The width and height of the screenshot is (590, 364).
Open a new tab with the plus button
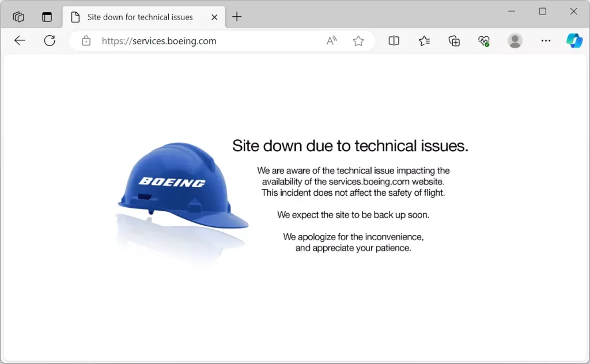(237, 17)
